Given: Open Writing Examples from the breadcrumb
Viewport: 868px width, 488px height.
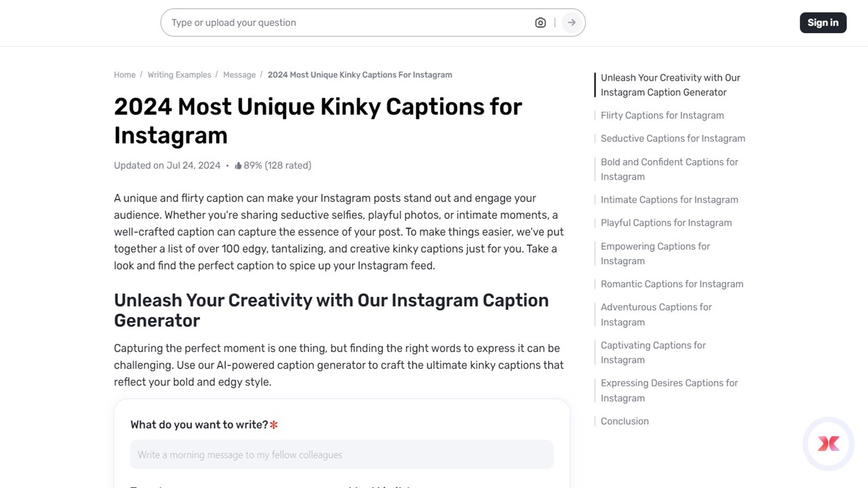Looking at the screenshot, I should click(x=179, y=75).
